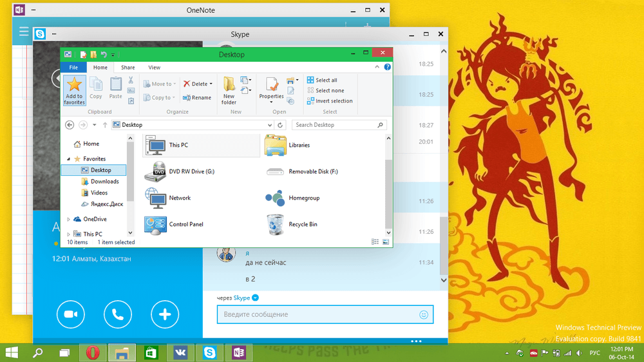Click Select all in ribbon
Image resolution: width=644 pixels, height=362 pixels.
(323, 80)
